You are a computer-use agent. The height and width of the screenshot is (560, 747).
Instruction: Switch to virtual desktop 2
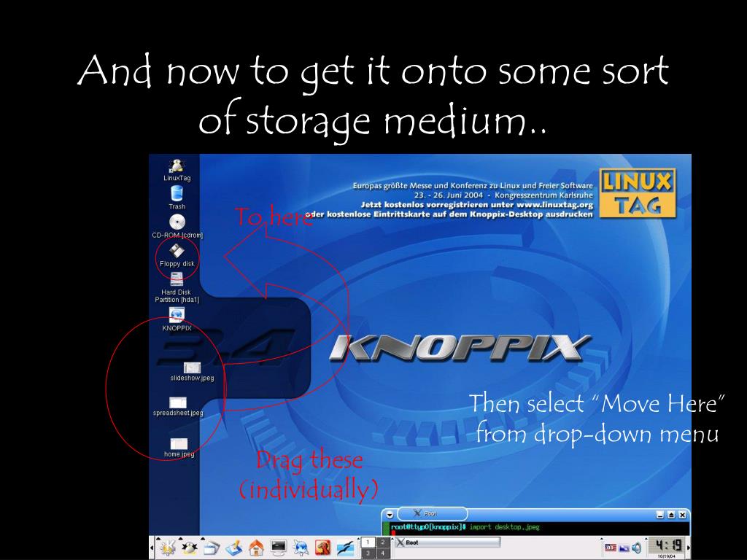click(x=382, y=542)
